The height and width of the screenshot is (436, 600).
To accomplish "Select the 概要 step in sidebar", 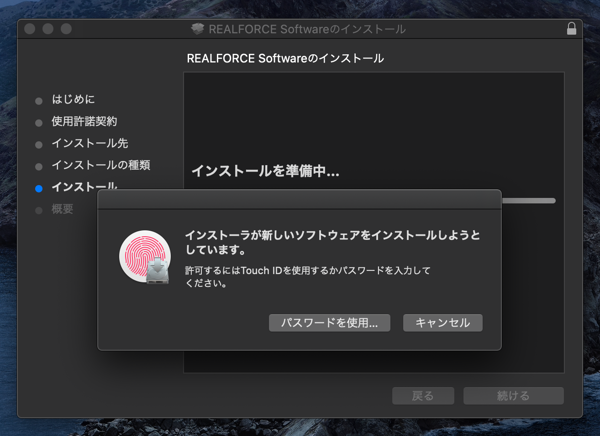I will [x=62, y=209].
